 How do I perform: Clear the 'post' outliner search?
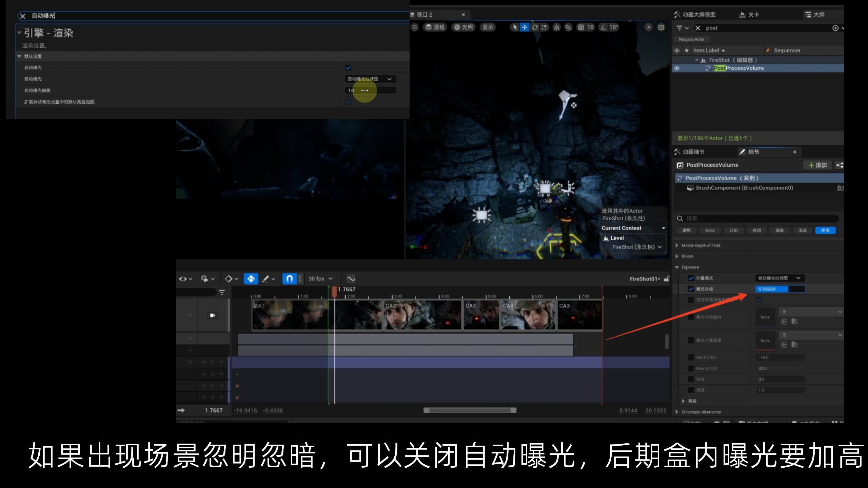pyautogui.click(x=698, y=28)
